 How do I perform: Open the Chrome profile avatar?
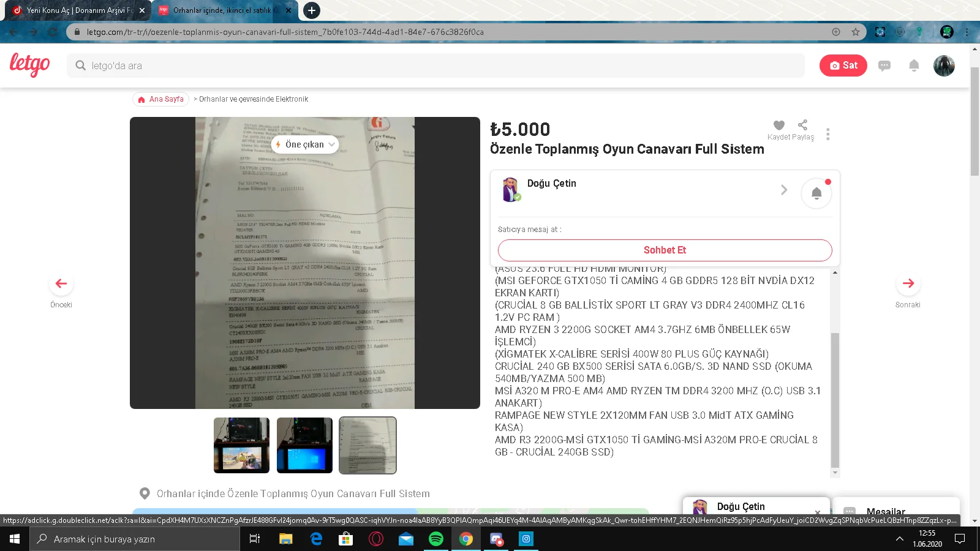947,32
